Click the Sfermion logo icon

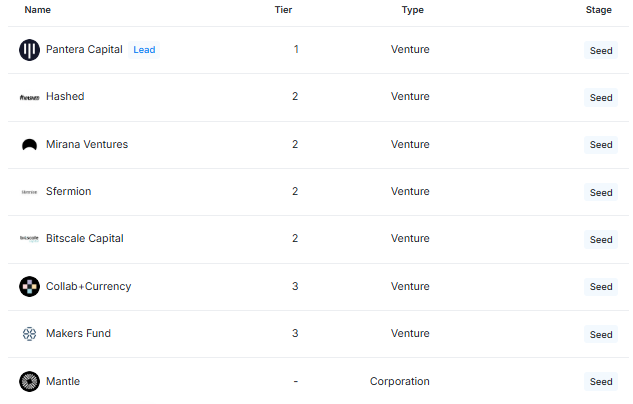click(x=29, y=192)
